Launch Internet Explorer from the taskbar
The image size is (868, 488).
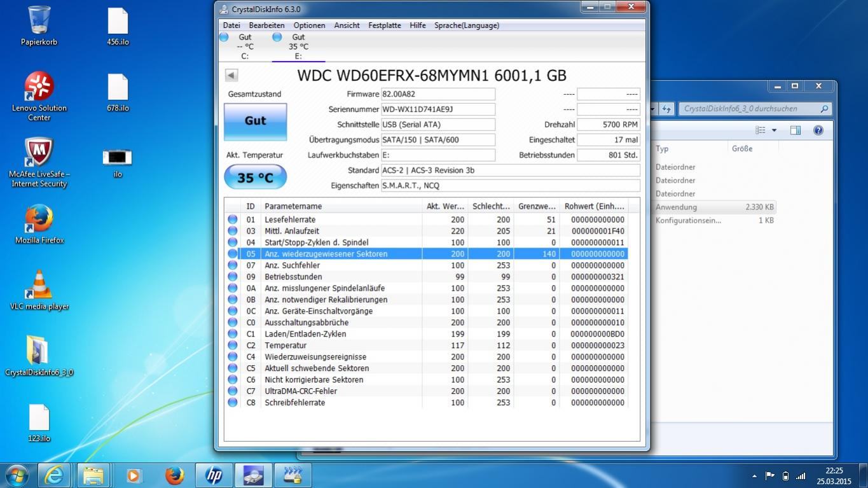(x=54, y=475)
